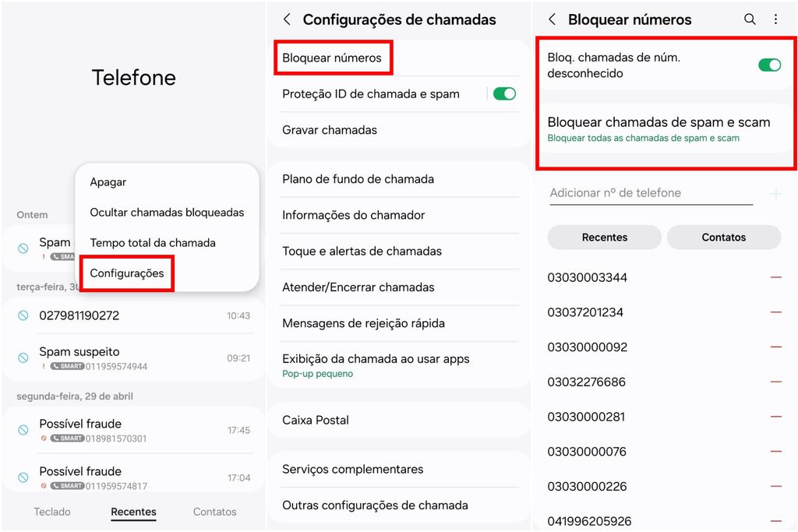The height and width of the screenshot is (532, 798).
Task: Switch to Recentes bottom tab
Action: coord(133,512)
